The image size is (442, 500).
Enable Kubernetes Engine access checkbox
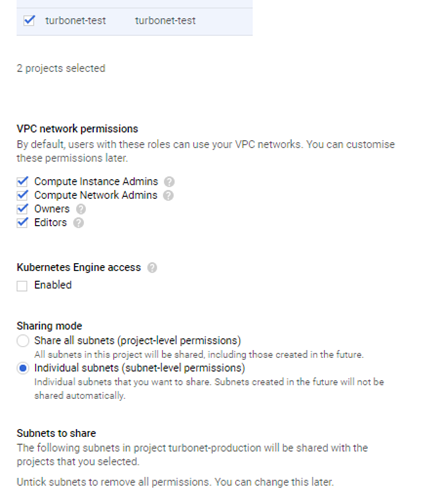[x=22, y=286]
